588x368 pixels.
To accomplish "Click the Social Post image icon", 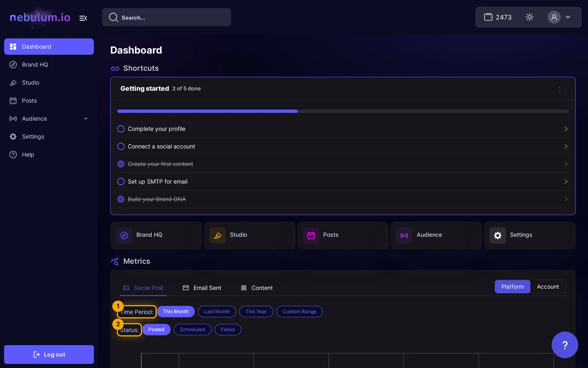I will (126, 288).
